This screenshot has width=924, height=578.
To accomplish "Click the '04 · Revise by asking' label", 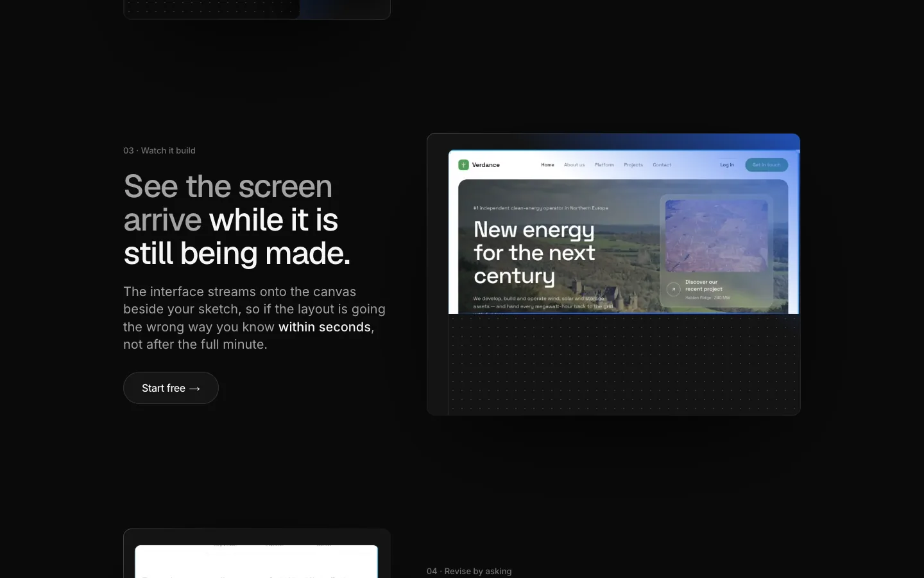I will point(469,571).
